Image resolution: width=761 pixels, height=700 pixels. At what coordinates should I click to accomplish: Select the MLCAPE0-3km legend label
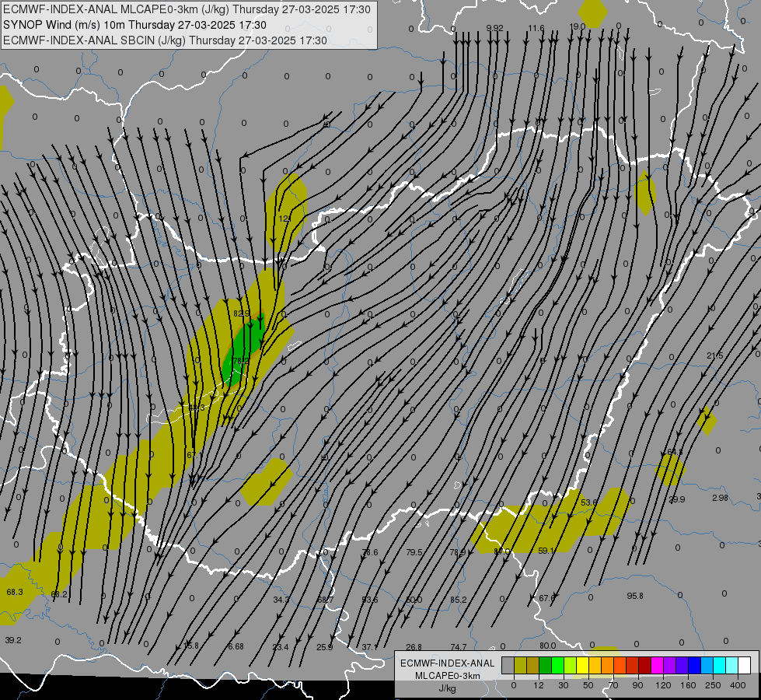447,676
